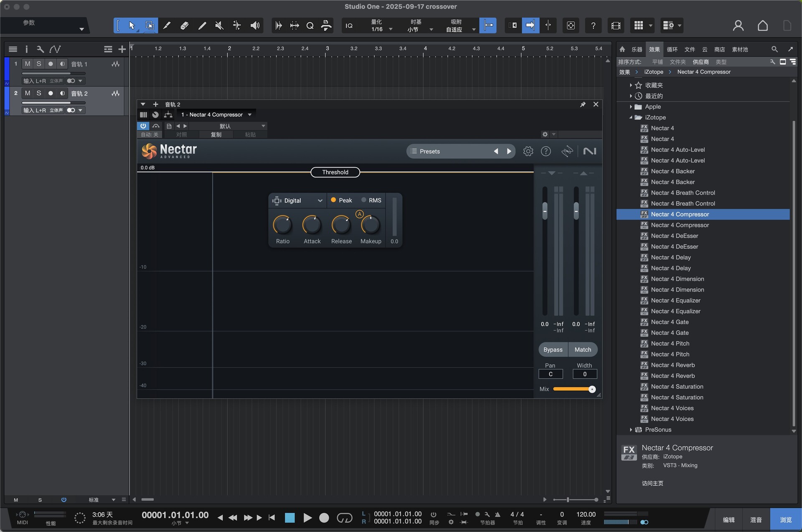
Task: Select the Arrow tool in toolbar
Action: [x=132, y=25]
